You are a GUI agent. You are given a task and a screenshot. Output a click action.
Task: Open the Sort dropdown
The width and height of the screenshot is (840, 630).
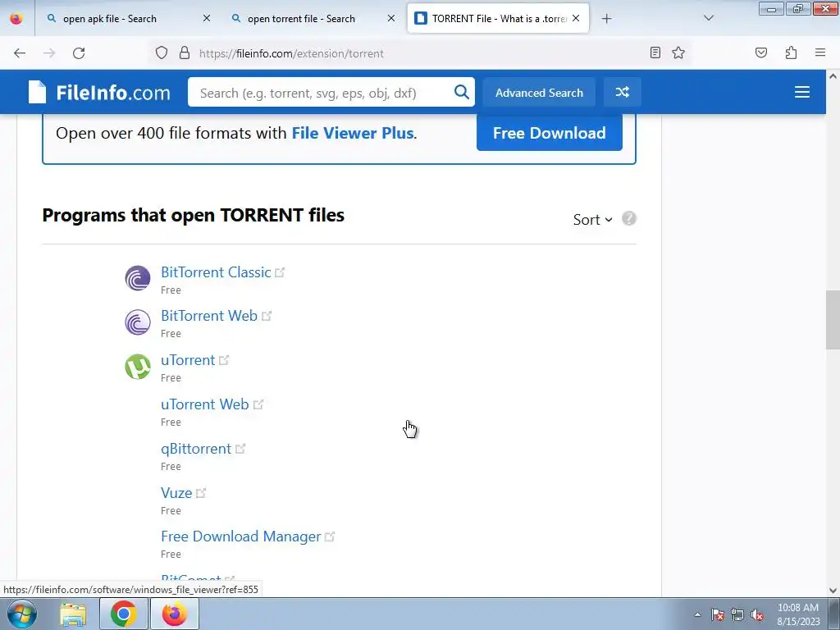pyautogui.click(x=592, y=220)
